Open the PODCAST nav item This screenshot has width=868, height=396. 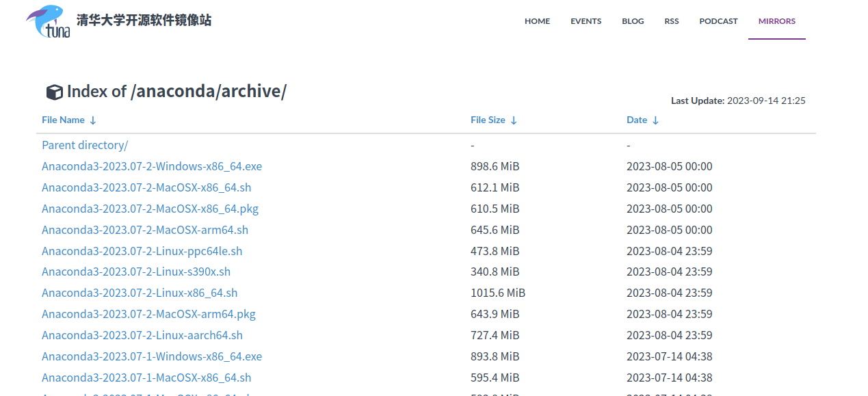(x=718, y=21)
